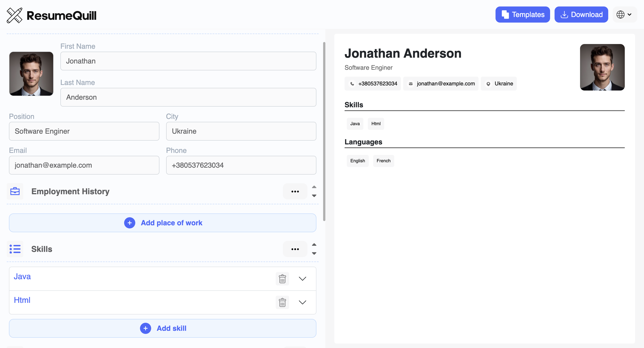Delete the Html skill with trash icon

click(x=282, y=302)
